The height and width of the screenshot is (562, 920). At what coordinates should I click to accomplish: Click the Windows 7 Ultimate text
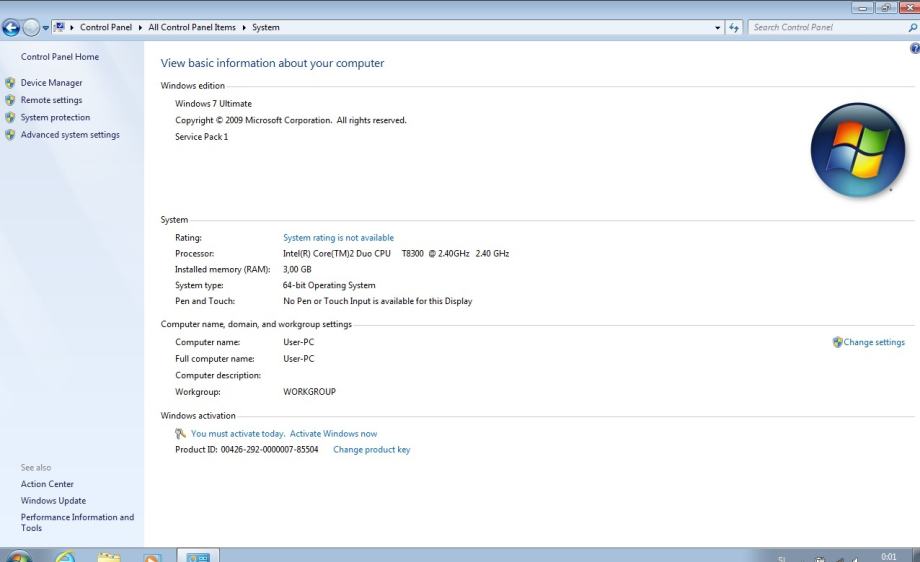[x=214, y=104]
